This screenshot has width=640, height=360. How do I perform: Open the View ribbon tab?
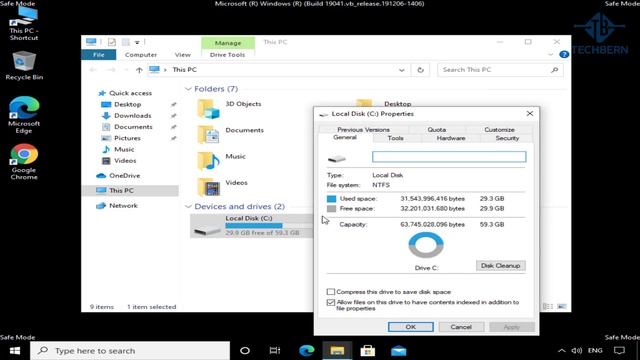(x=182, y=55)
